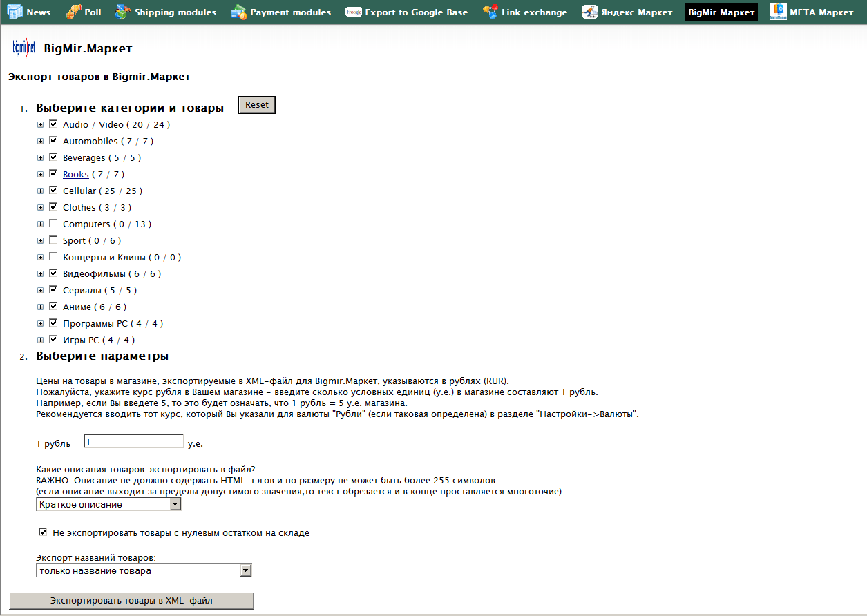Uncheck the Beverages category checkbox
Screen dimensions: 867x616
(x=53, y=157)
